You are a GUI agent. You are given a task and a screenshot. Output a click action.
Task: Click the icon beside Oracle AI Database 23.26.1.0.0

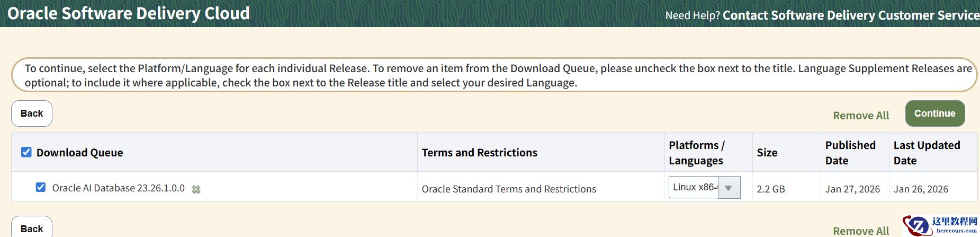pos(196,189)
